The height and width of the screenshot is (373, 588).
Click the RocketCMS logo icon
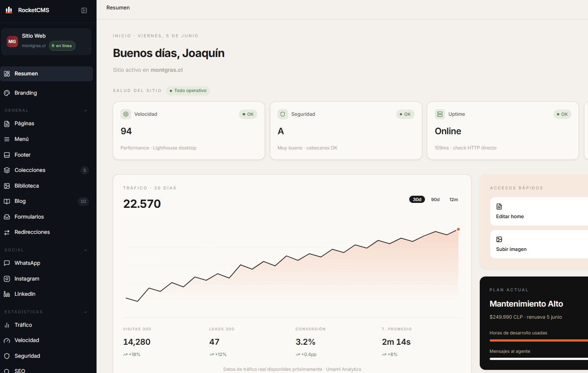click(x=9, y=10)
